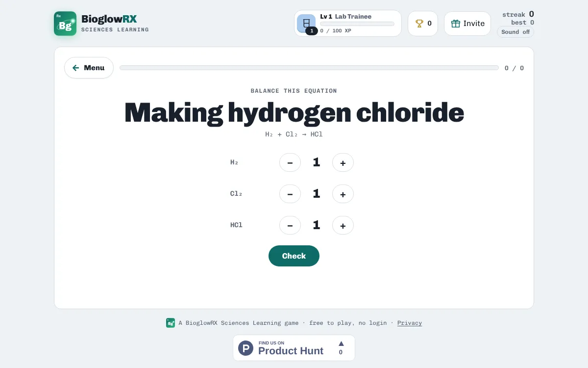
Task: Click the Product Hunt P logo
Action: 246,348
